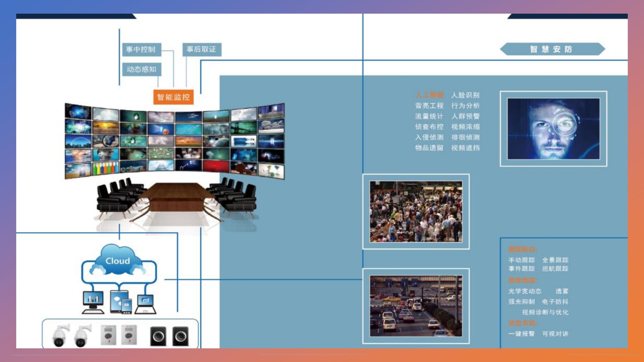Open the face recognition image
644x362 pixels.
553,129
